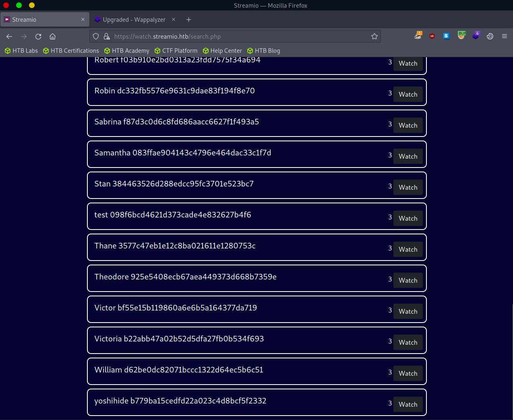Open the HTB Labs bookmark
Viewport: 513px width, 420px height.
click(21, 51)
